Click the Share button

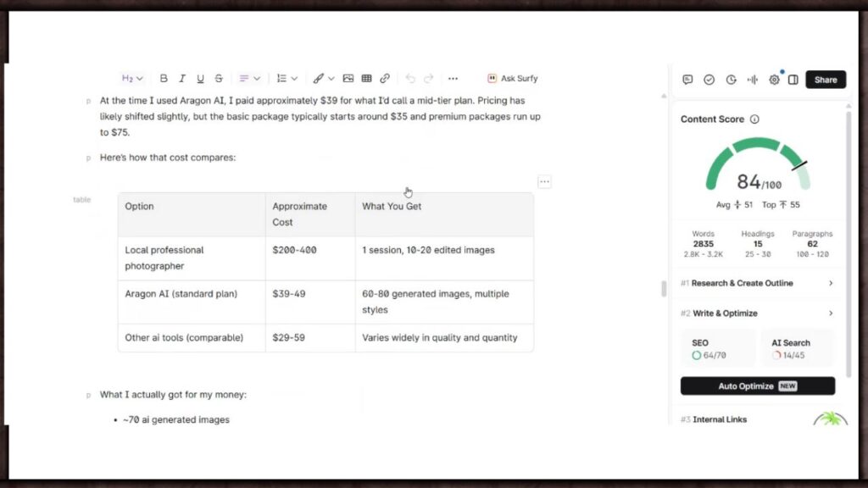tap(826, 80)
